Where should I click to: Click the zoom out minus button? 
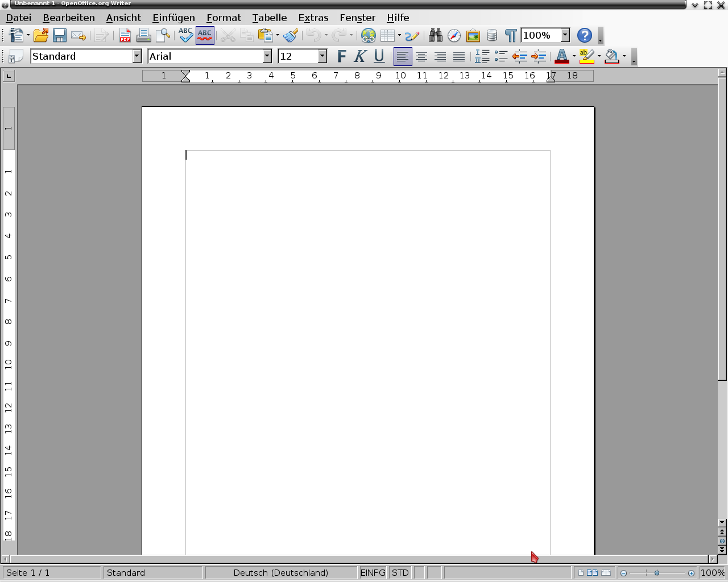(x=623, y=573)
